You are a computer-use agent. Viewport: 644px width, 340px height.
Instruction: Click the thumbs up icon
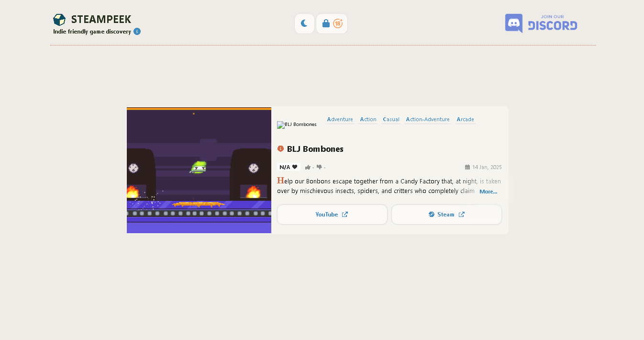[308, 167]
